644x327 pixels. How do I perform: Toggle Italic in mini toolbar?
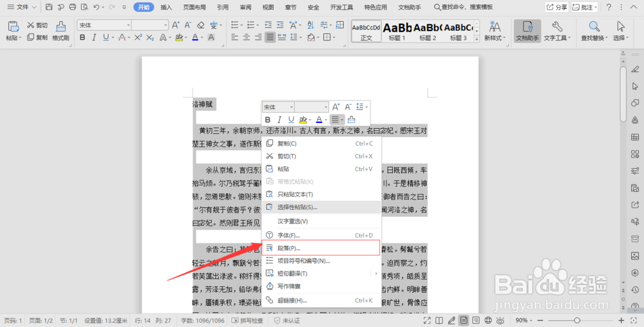(x=279, y=119)
